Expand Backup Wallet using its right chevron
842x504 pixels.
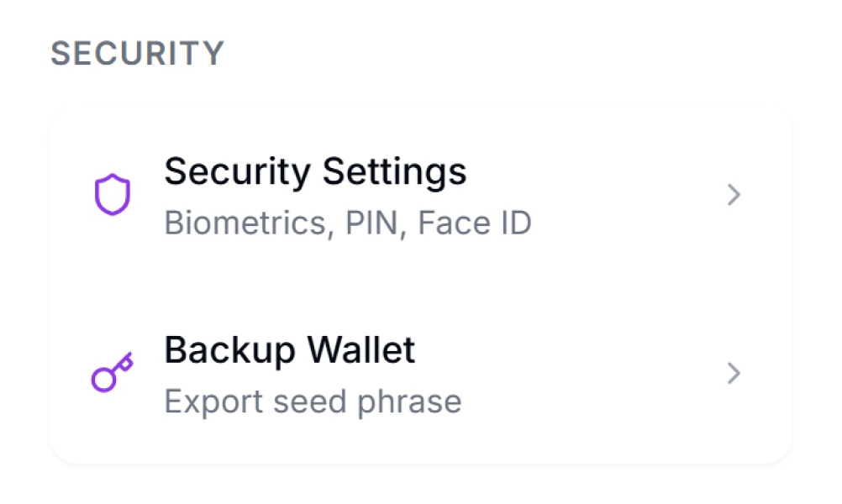[734, 373]
